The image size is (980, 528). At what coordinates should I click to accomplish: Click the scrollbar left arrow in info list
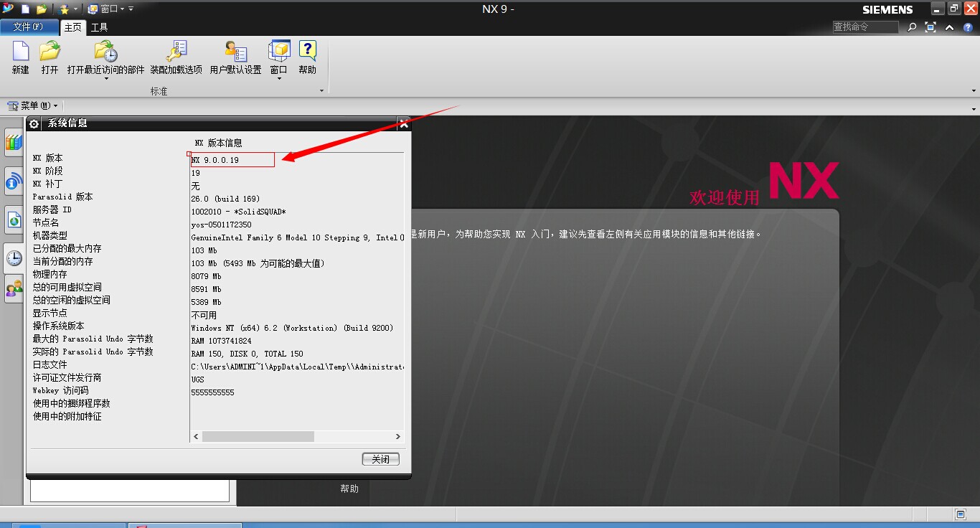pos(196,436)
